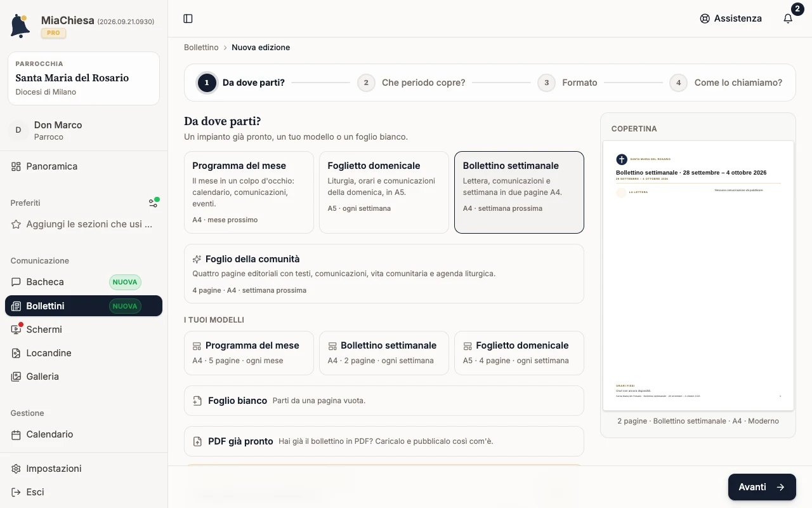Click the Bollettini newspaper icon

[16, 306]
